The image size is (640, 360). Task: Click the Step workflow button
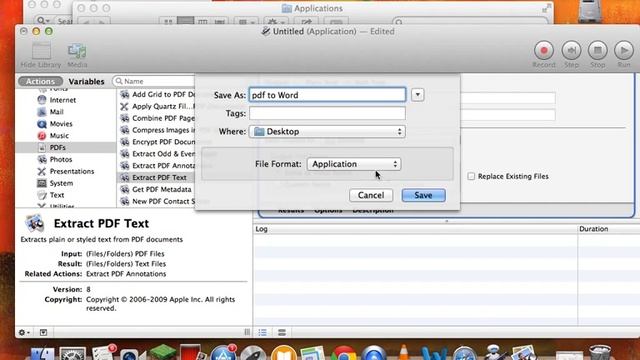[x=571, y=50]
